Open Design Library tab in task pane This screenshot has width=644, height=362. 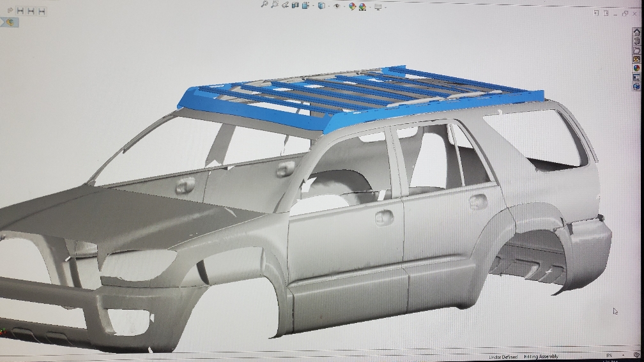(x=636, y=41)
